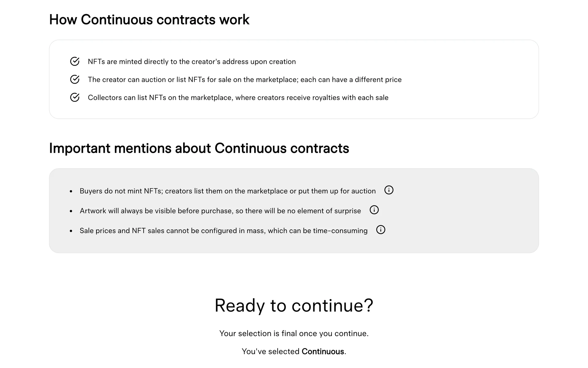Click the bullet dot before Buyers do not mint
The image size is (588, 368).
click(x=71, y=191)
